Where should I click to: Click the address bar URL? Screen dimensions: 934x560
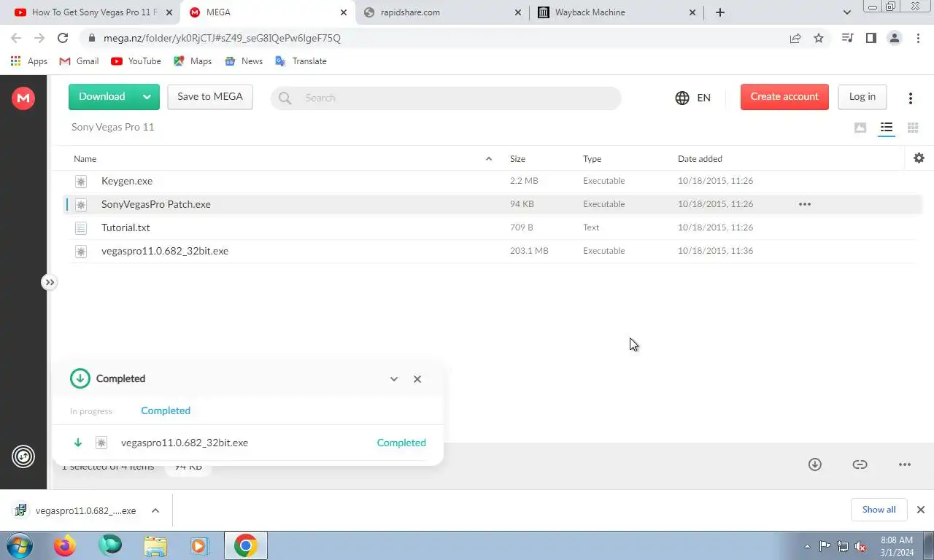[222, 38]
